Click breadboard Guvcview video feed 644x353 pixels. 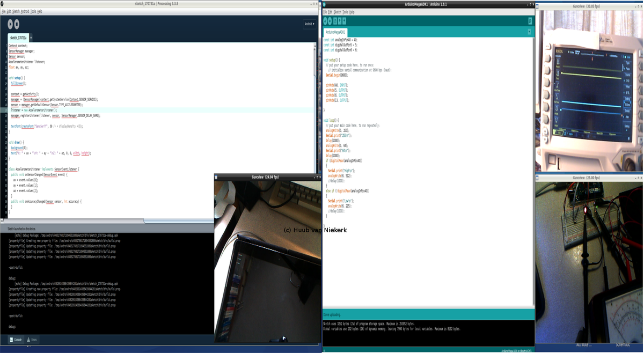coord(589,261)
